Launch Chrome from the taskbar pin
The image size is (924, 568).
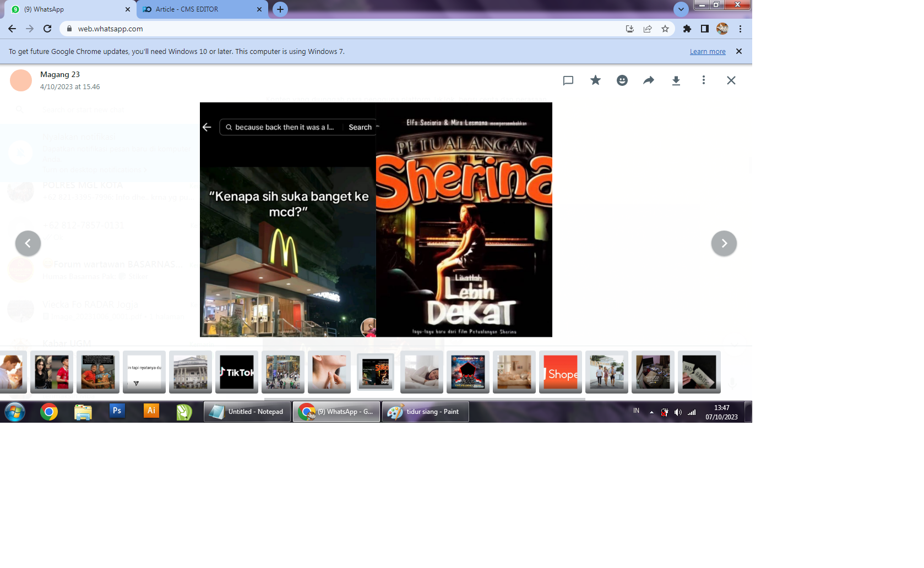click(x=49, y=412)
